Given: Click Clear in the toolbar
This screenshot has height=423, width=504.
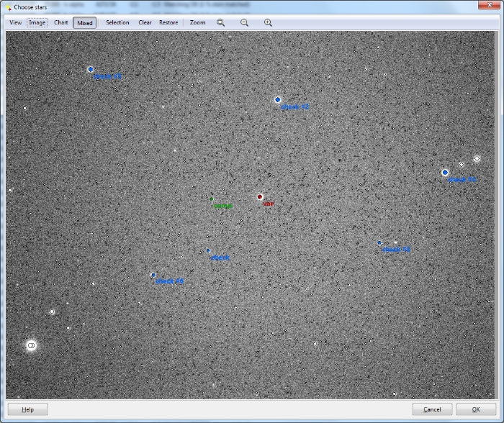Looking at the screenshot, I should [x=145, y=22].
